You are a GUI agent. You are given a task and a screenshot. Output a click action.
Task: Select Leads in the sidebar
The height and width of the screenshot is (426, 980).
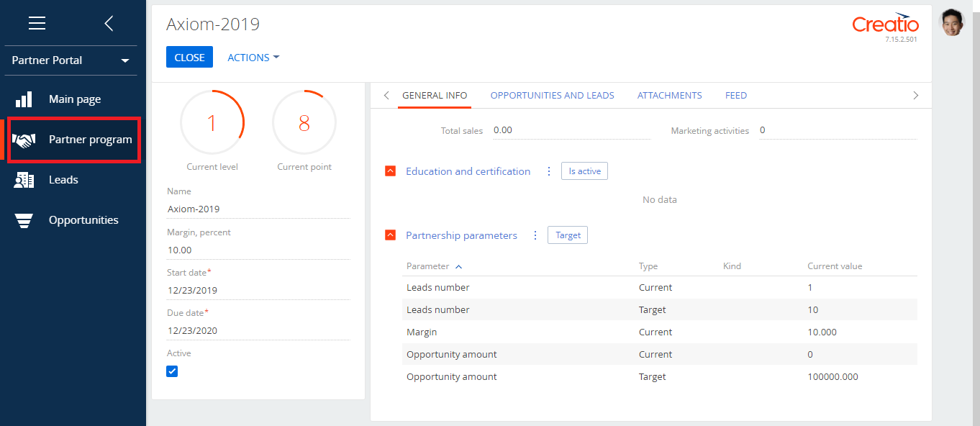(x=65, y=179)
